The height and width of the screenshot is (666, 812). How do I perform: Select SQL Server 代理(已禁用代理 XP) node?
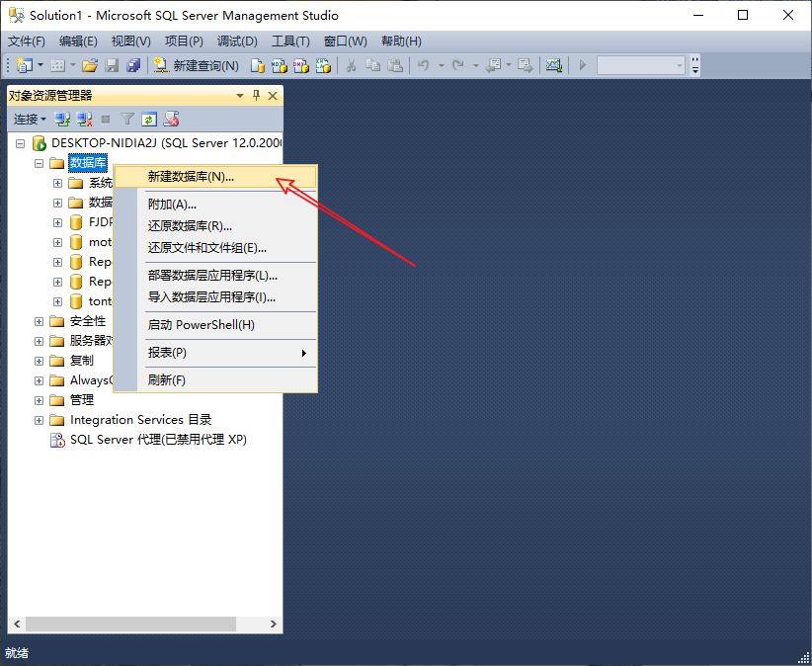click(158, 440)
